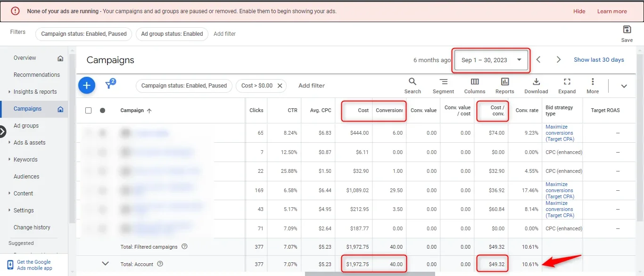Click the horizontal table scrollbar

click(370, 274)
